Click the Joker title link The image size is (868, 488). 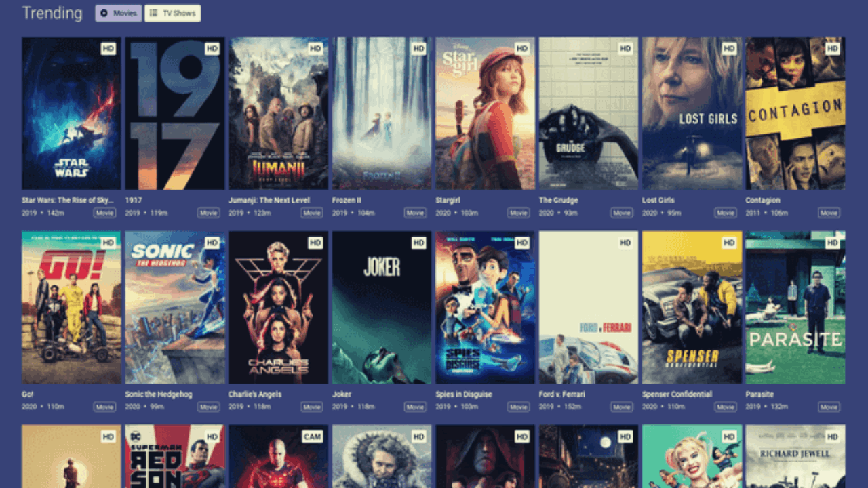342,394
